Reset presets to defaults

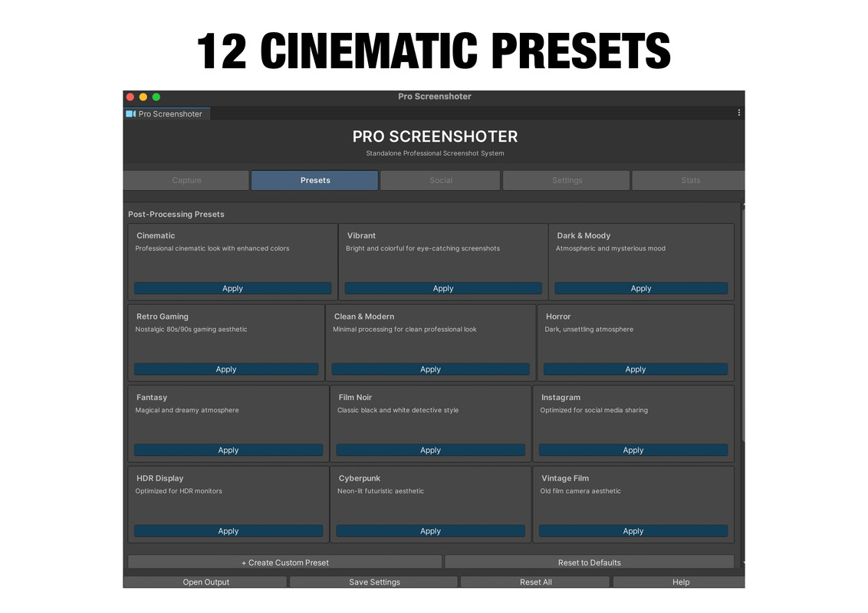pyautogui.click(x=590, y=562)
